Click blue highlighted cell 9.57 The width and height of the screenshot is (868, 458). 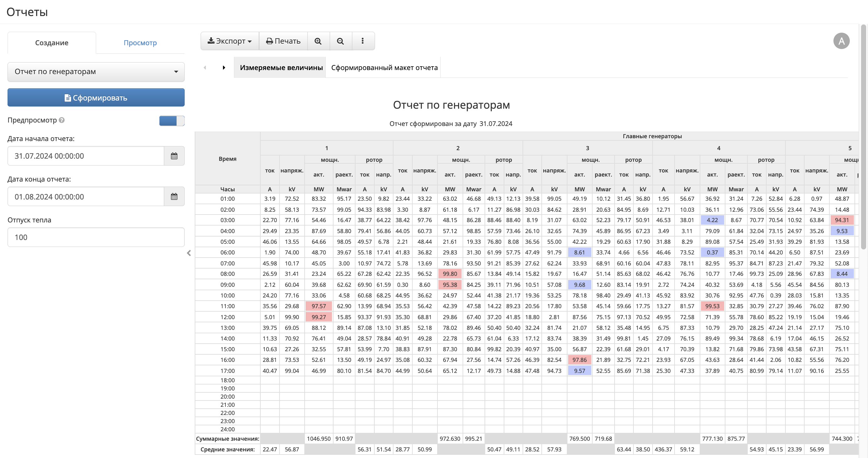point(580,371)
